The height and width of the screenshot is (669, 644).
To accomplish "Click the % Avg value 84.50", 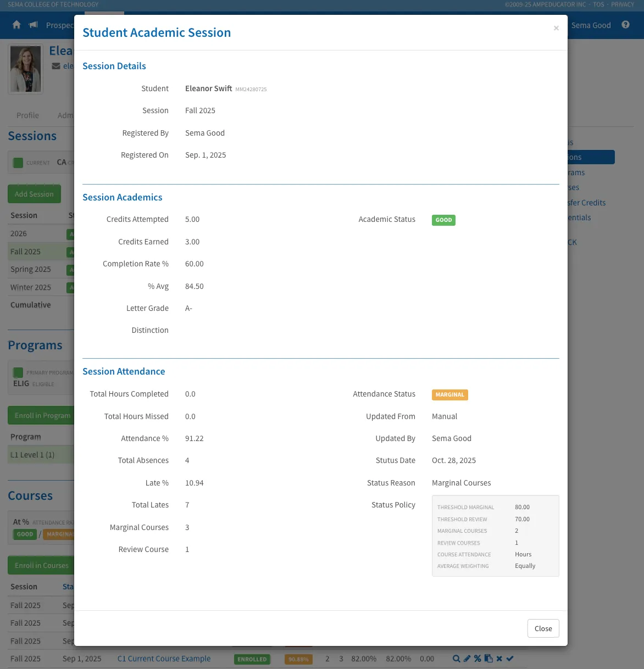I will pos(195,286).
